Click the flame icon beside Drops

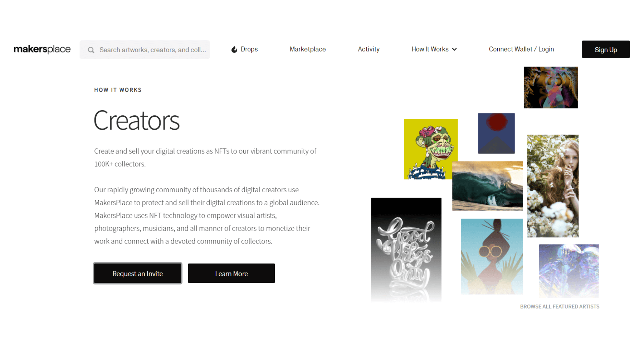point(234,49)
